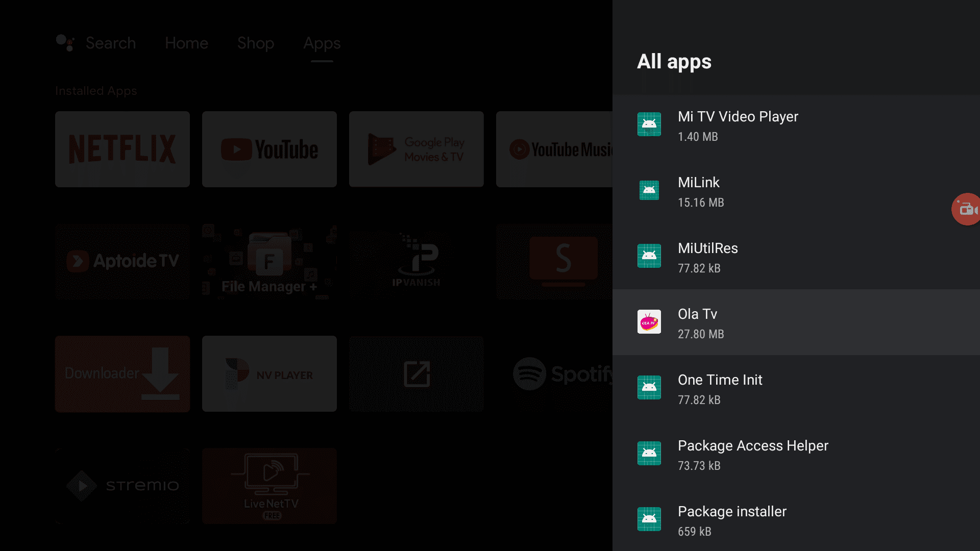The width and height of the screenshot is (980, 551).
Task: Open the Shop tab
Action: point(256,43)
